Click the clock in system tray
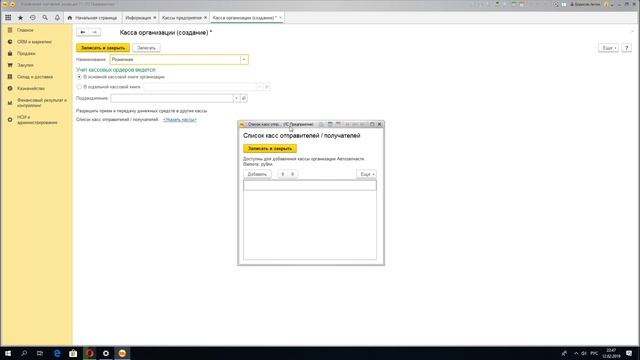Screen dimensions: 640x360 pos(611,353)
